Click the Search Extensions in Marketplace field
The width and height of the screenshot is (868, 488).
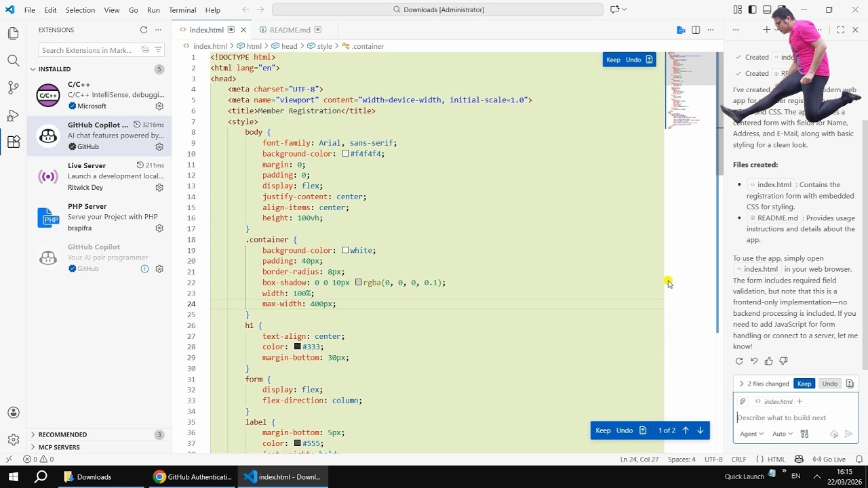click(x=101, y=50)
